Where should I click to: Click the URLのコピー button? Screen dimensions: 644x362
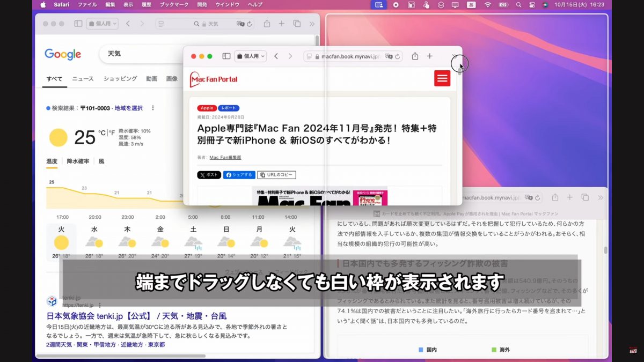[x=277, y=175]
